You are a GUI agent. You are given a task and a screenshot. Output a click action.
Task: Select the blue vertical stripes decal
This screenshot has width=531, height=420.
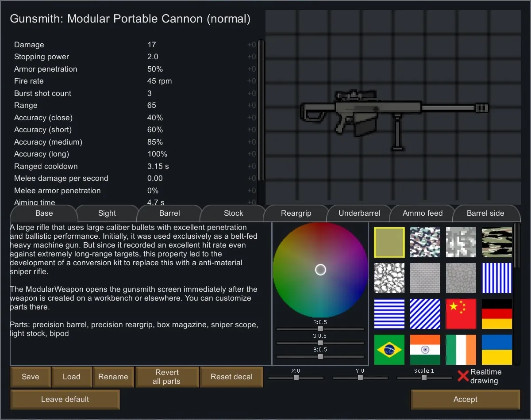tap(496, 278)
